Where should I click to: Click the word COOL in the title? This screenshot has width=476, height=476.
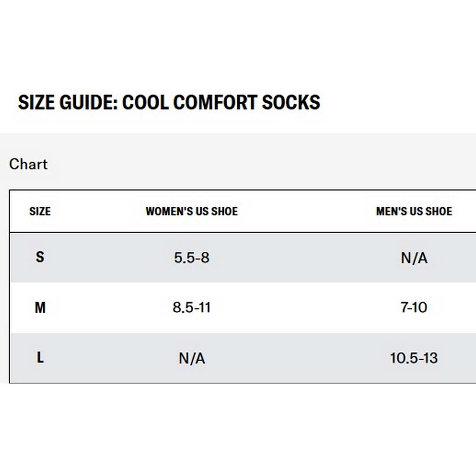pos(145,102)
